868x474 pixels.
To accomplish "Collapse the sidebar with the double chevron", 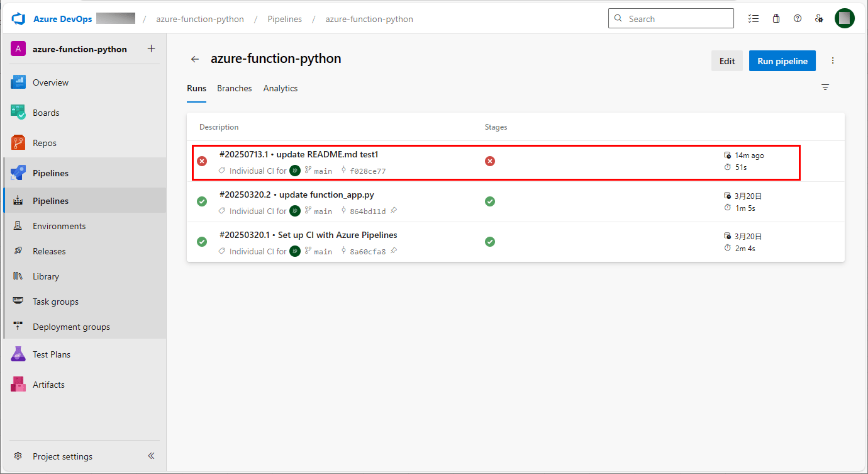I will click(151, 456).
